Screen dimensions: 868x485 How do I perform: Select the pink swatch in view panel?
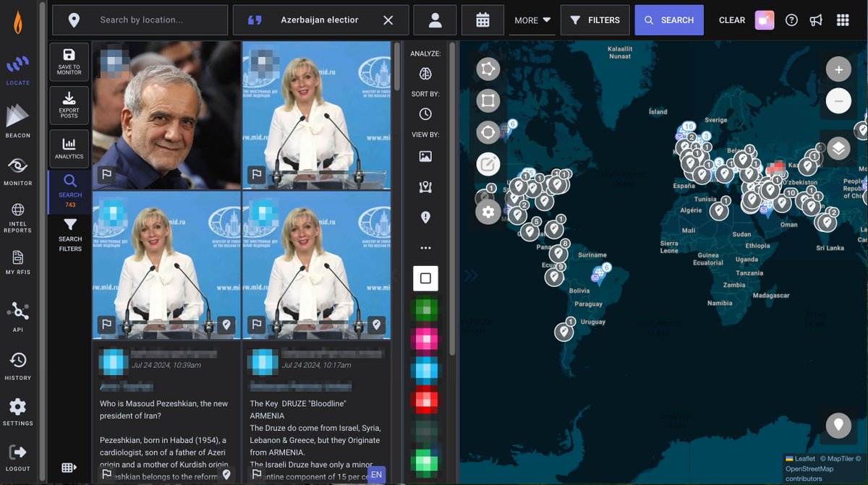pyautogui.click(x=425, y=339)
